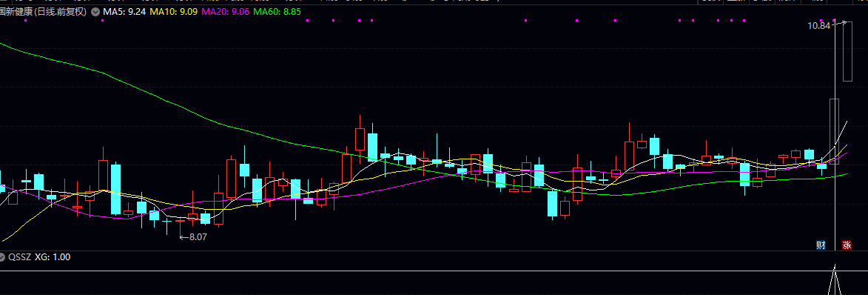Click the QSSZ signal spike in the sub-chart

point(835,280)
